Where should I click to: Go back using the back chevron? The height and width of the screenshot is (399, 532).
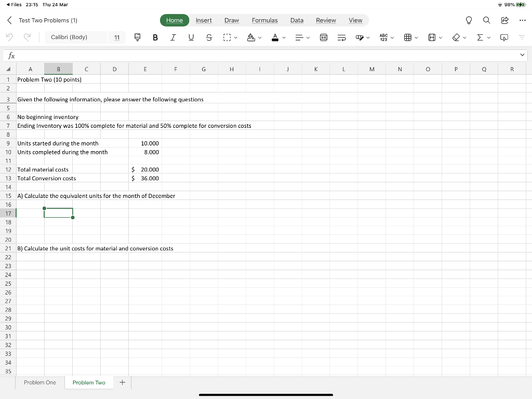pyautogui.click(x=9, y=20)
